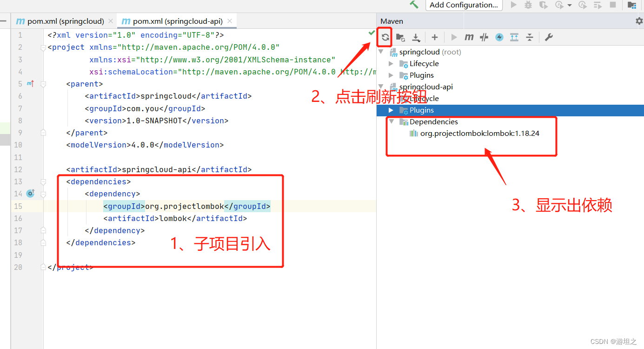
Task: Click the Run with Coverage shield icon
Action: coord(543,5)
